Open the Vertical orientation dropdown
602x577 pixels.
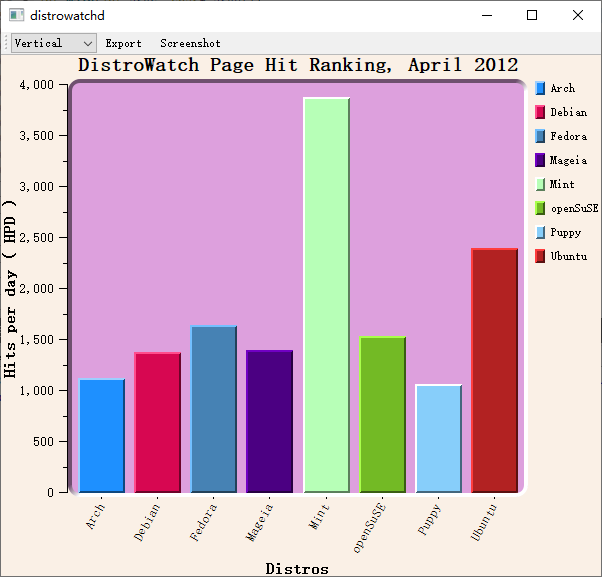pos(54,43)
